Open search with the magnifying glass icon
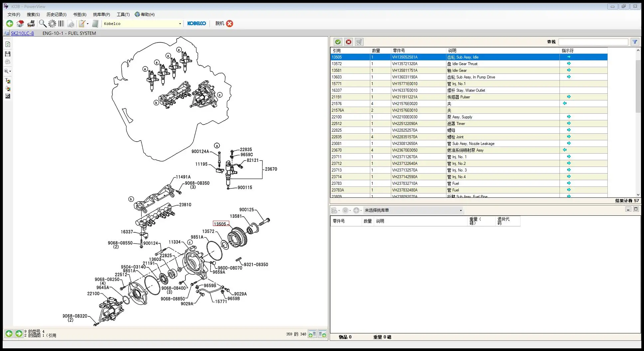 [x=43, y=24]
